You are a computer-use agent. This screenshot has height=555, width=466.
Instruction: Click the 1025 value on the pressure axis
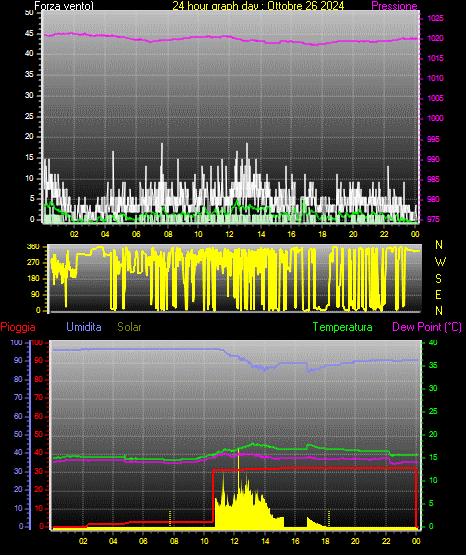pyautogui.click(x=435, y=18)
